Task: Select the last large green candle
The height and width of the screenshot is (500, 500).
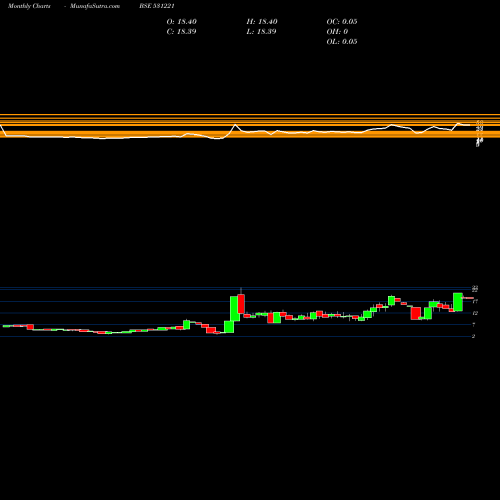Action: tap(458, 302)
